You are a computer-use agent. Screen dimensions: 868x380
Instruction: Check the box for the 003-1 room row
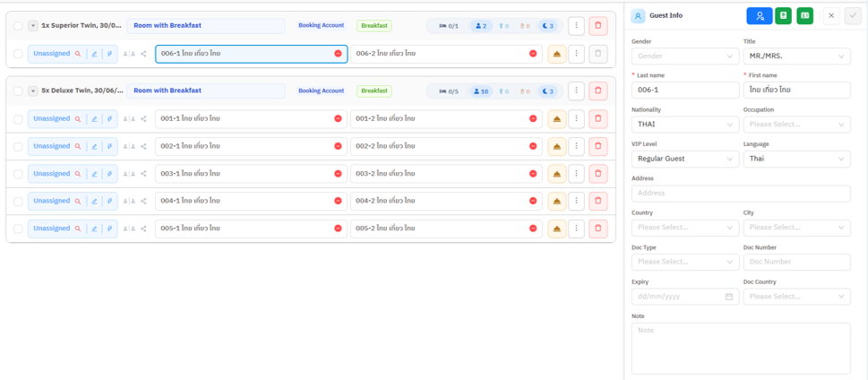[18, 173]
